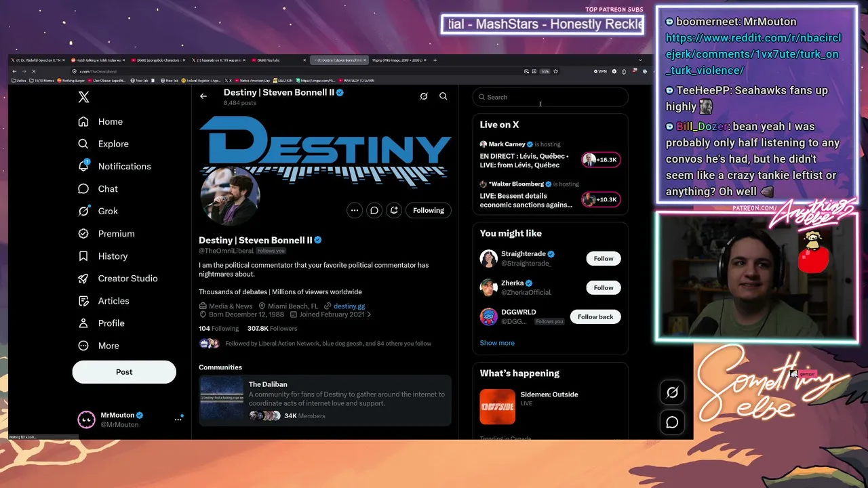The width and height of the screenshot is (868, 488).
Task: Switch to the Hutch talking w Jolah tab
Action: [x=97, y=60]
